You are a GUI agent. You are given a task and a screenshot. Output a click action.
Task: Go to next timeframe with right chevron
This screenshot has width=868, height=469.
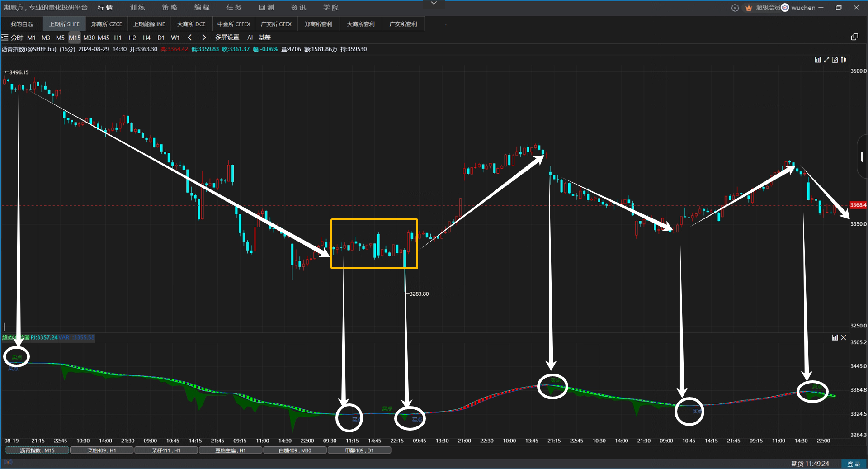204,38
